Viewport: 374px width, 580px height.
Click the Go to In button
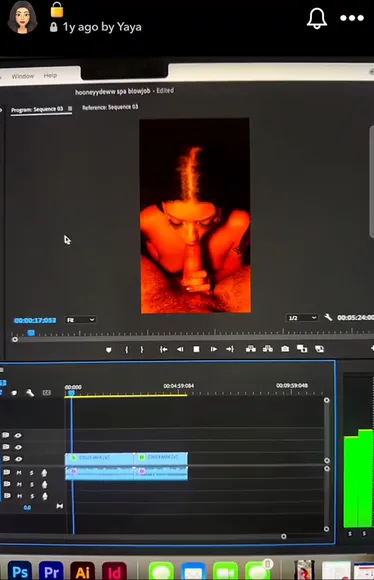(x=163, y=349)
